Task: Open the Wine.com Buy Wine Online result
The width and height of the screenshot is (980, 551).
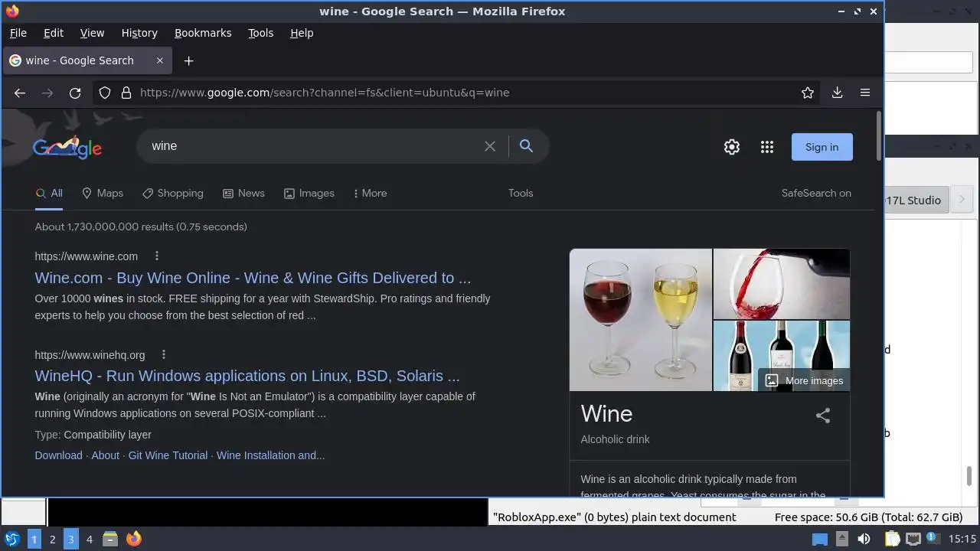Action: 253,278
